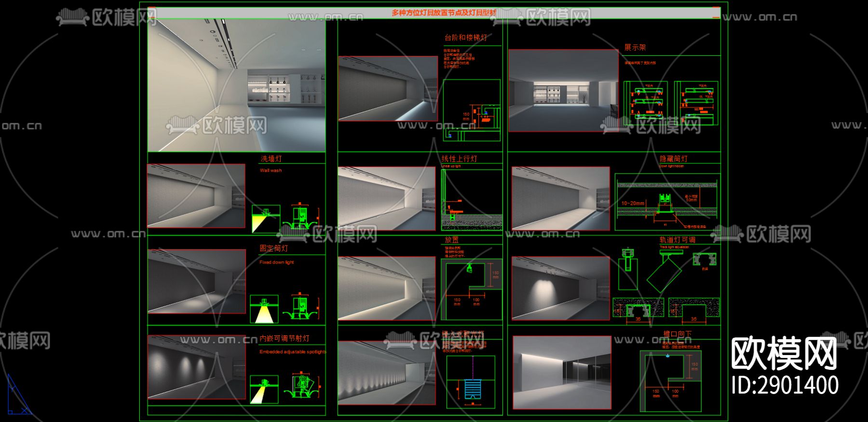Click the "Down light hidden" label
Image resolution: width=868 pixels, height=422 pixels.
[672, 166]
